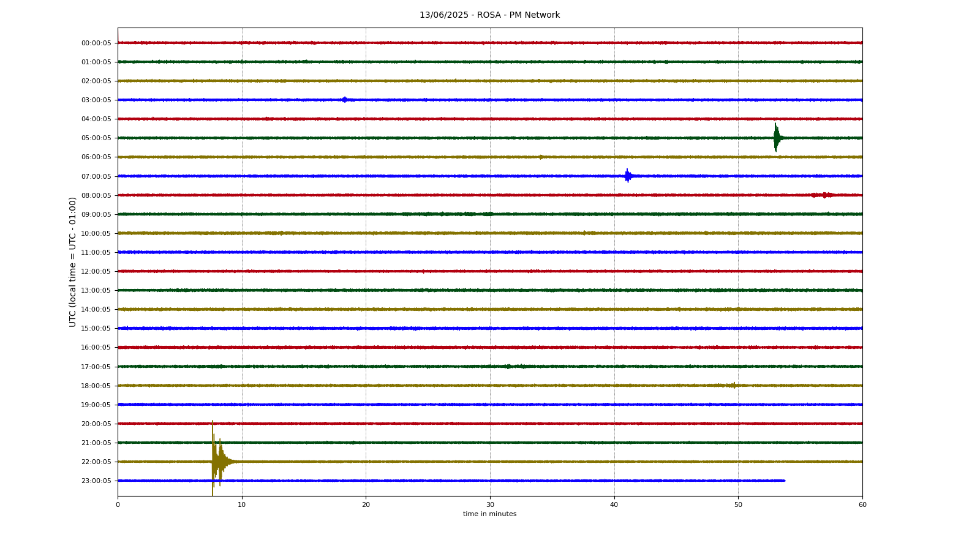Click the plot title '13/06/2025 - ROSA - PM Network'
The image size is (980, 551).
489,15
